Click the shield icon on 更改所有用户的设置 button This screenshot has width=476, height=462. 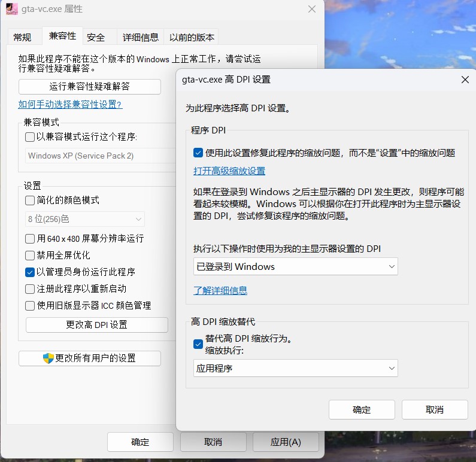point(48,358)
